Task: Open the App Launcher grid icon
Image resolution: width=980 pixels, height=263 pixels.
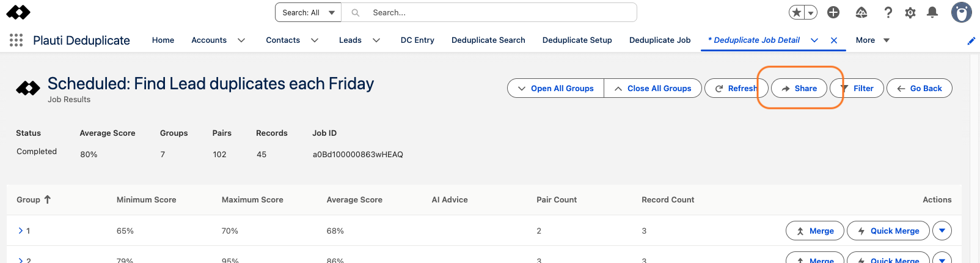Action: [x=16, y=40]
